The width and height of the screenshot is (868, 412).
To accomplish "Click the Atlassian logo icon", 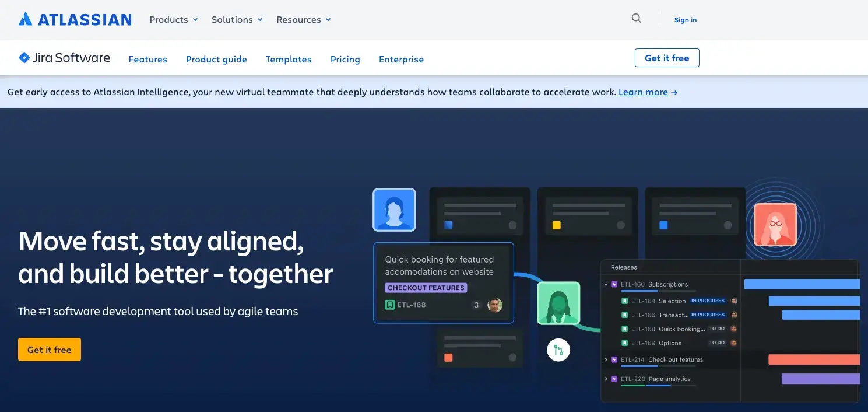I will point(26,18).
